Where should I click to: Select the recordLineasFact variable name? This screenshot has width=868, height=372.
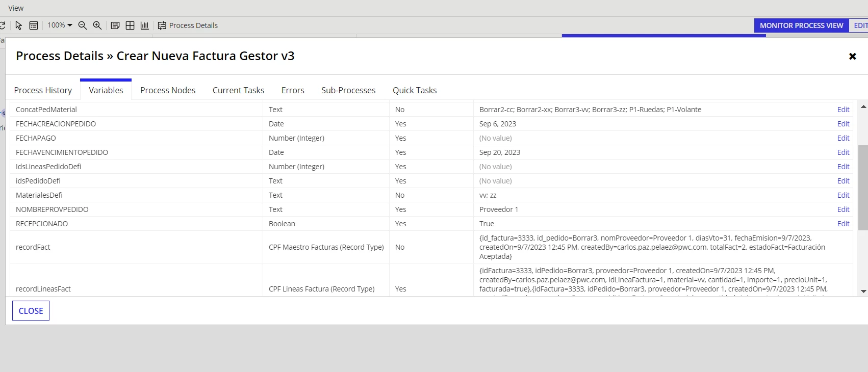[43, 289]
